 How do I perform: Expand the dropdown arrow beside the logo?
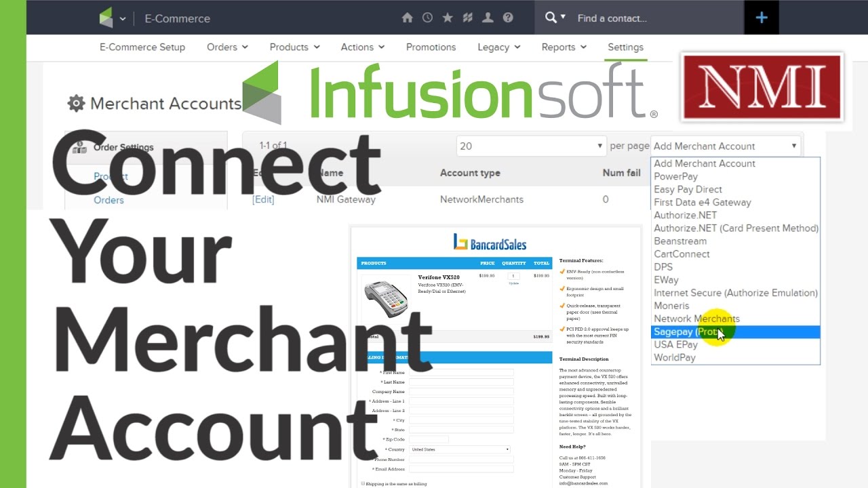click(123, 19)
